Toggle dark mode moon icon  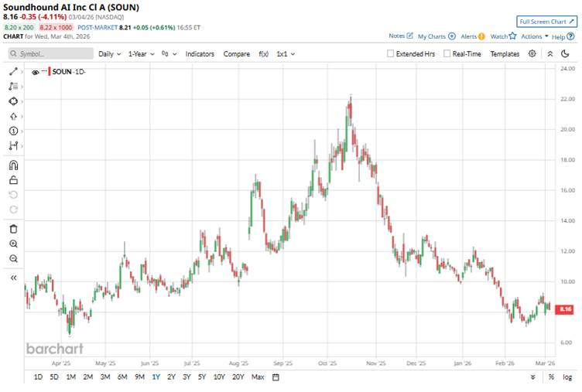coord(565,54)
